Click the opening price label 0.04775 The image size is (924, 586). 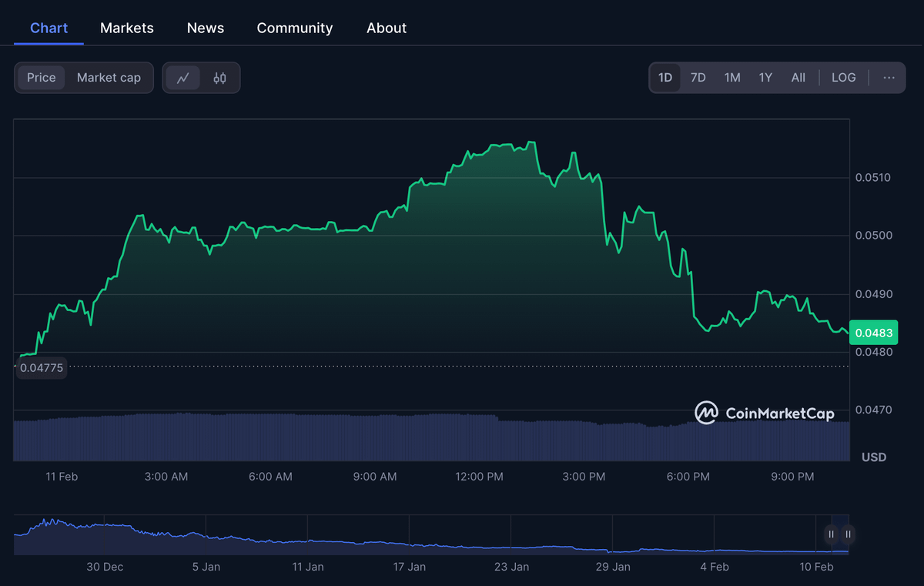pos(42,368)
